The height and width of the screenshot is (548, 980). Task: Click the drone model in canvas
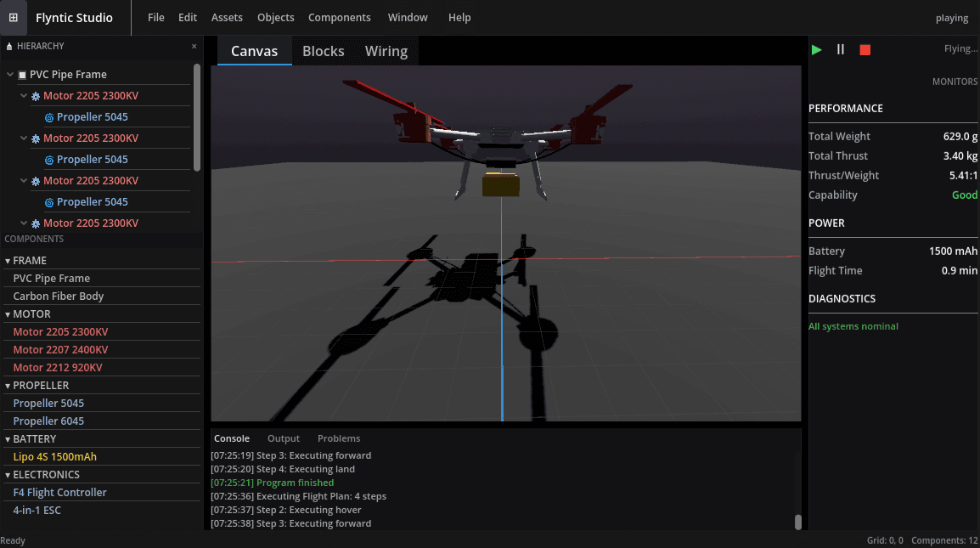pos(500,143)
